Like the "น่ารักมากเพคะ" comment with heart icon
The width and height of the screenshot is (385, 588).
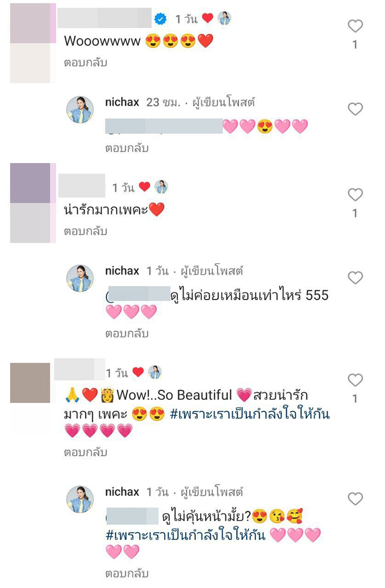[x=355, y=194]
